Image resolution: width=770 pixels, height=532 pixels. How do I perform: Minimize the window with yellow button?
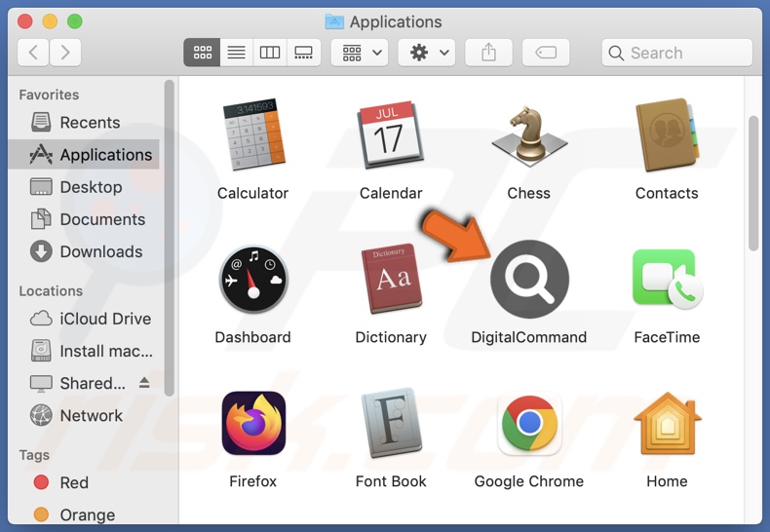50,21
